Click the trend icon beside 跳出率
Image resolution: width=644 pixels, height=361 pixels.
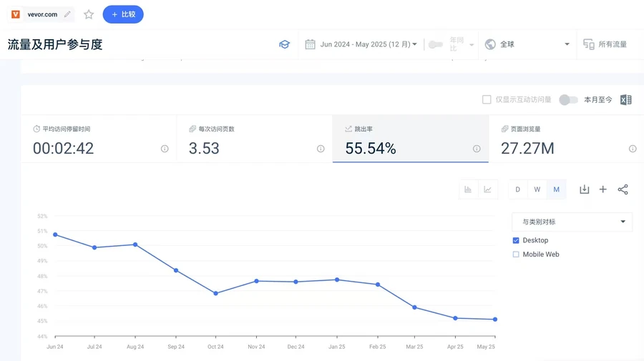coord(348,129)
